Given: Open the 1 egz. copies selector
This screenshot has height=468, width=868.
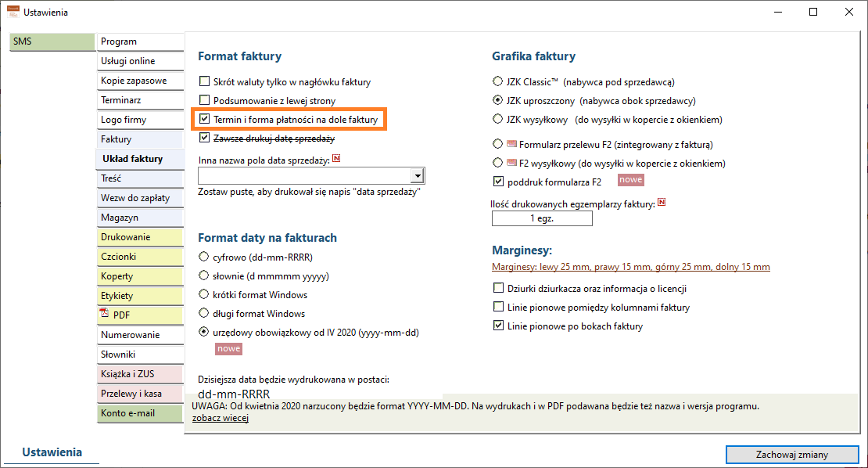Looking at the screenshot, I should coord(542,218).
